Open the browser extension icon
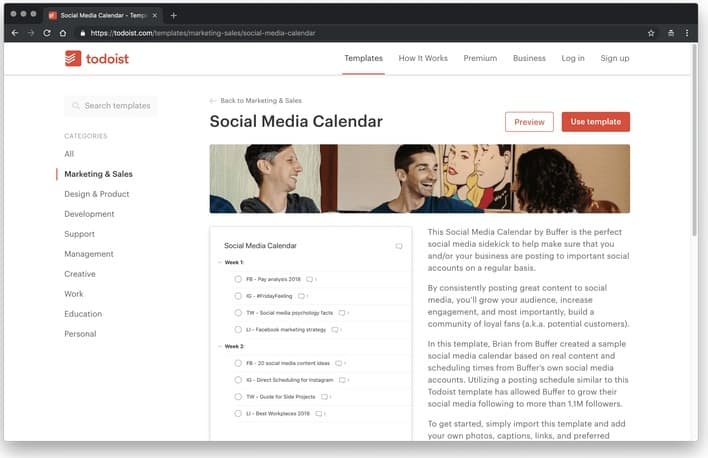Image resolution: width=708 pixels, height=458 pixels. pos(671,33)
